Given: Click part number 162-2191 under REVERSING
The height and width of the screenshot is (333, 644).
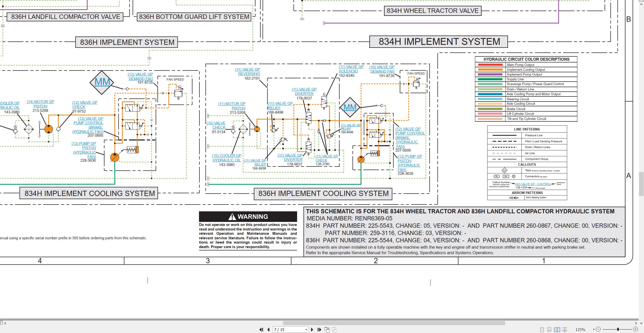Looking at the screenshot, I should [252, 78].
